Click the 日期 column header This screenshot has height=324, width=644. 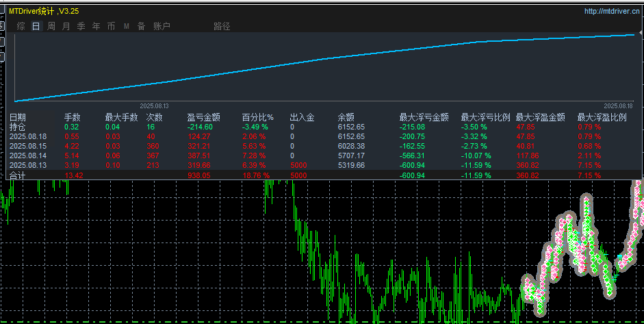point(18,118)
